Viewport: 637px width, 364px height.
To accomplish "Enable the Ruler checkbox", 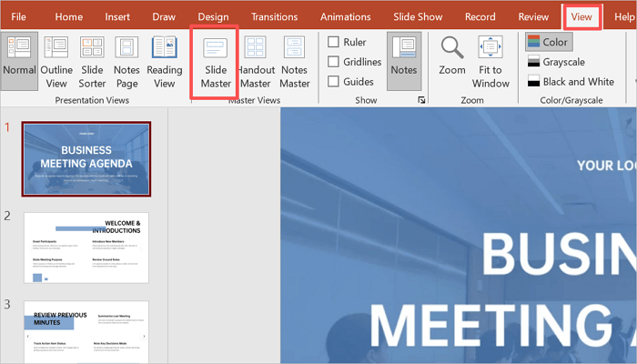I will [x=333, y=42].
